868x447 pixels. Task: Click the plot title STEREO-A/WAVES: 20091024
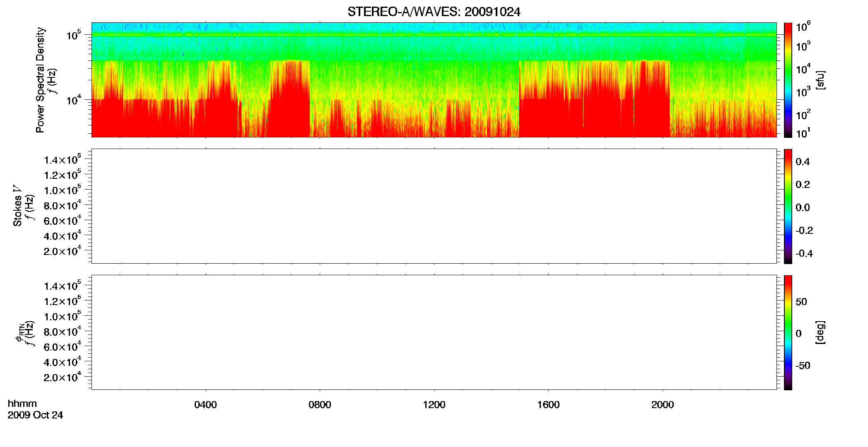(434, 12)
